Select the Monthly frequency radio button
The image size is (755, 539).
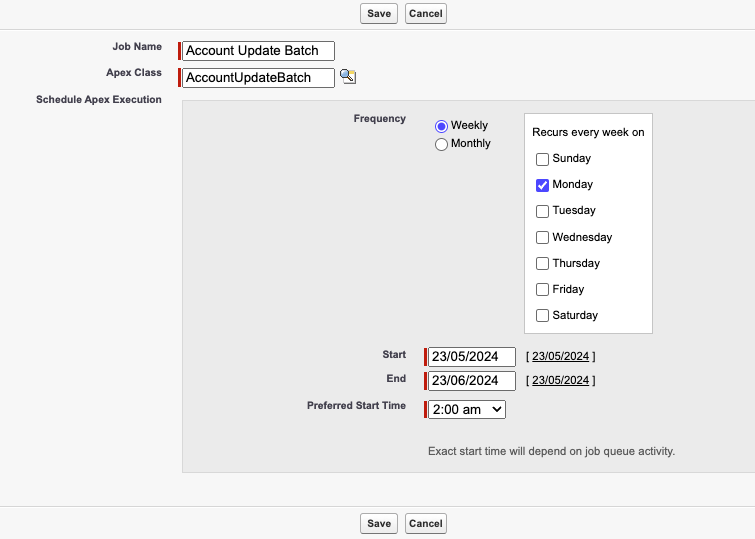441,145
